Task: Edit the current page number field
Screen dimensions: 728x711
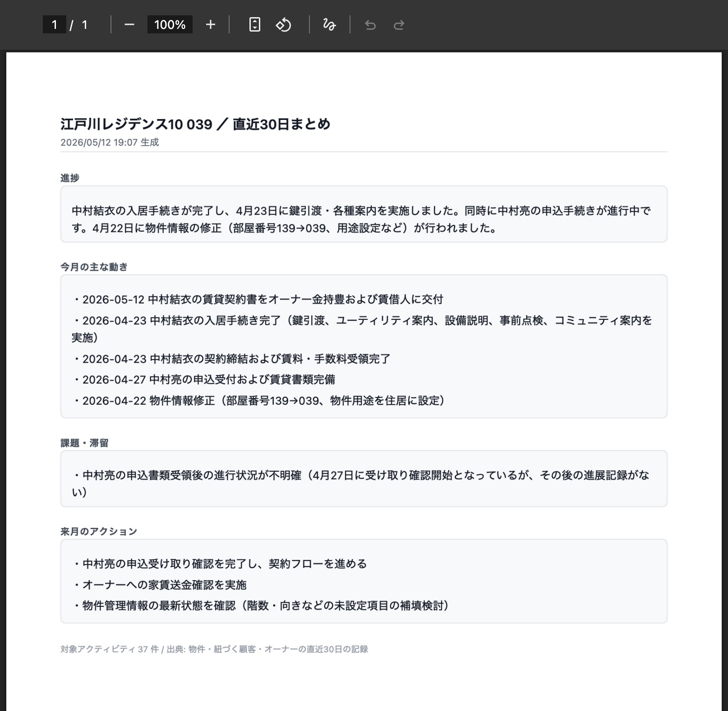Action: tap(55, 25)
